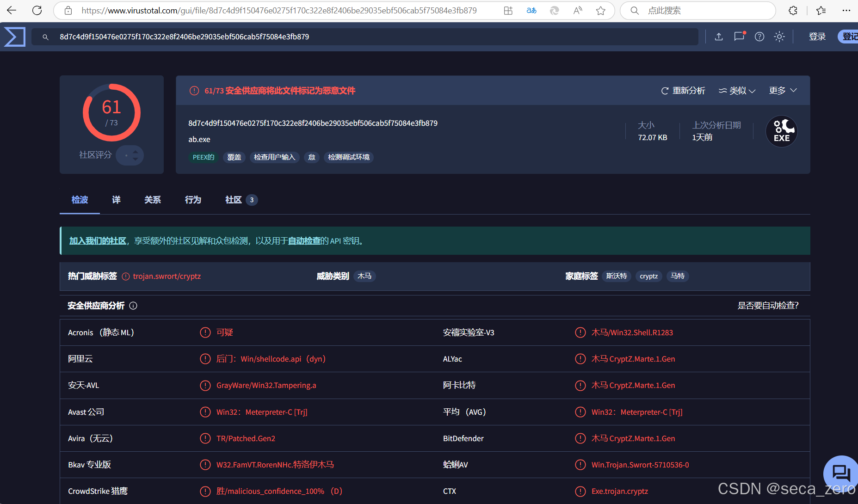
Task: Open browser settings ellipsis menu
Action: pyautogui.click(x=846, y=10)
